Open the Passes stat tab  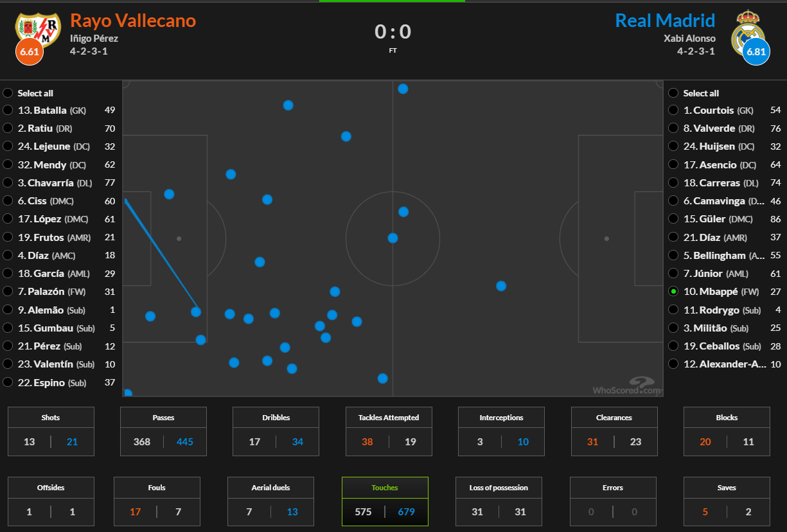(x=163, y=431)
